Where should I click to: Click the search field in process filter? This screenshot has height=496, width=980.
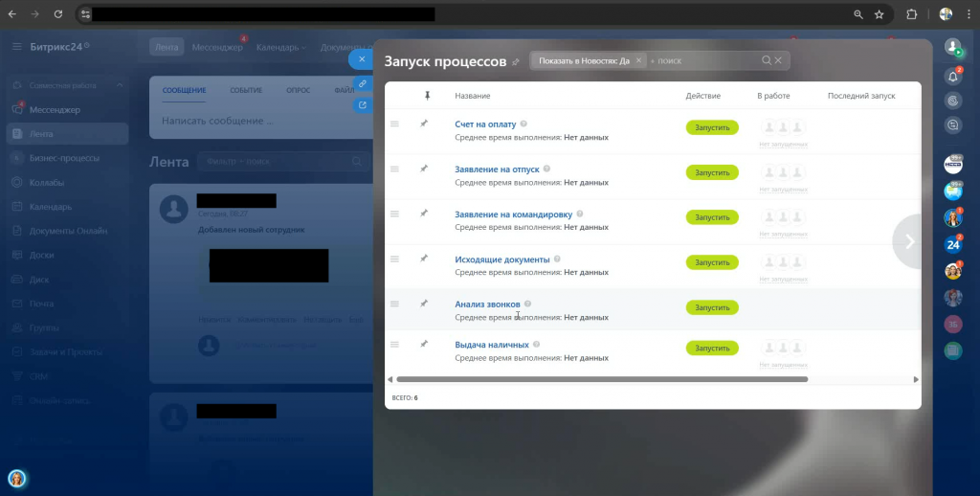click(x=703, y=60)
